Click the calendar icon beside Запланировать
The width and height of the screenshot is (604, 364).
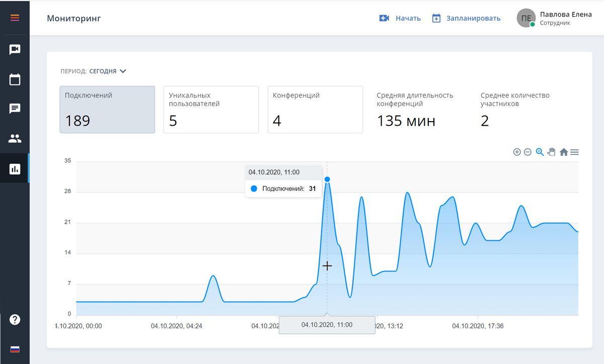click(x=436, y=18)
